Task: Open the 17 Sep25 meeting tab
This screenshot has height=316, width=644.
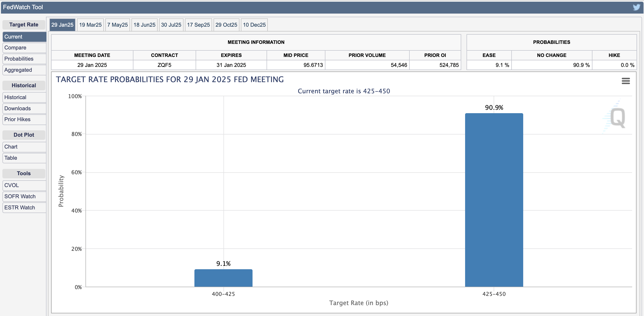Action: (x=198, y=25)
